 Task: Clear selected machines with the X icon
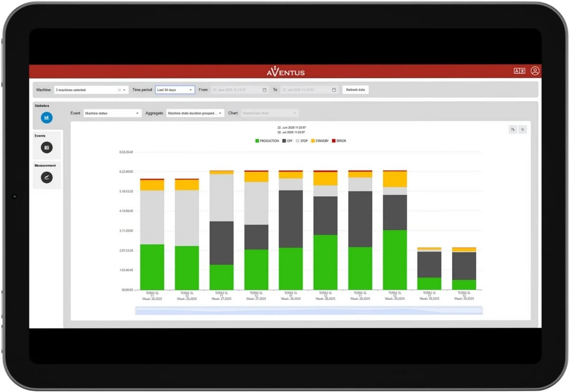click(x=119, y=90)
